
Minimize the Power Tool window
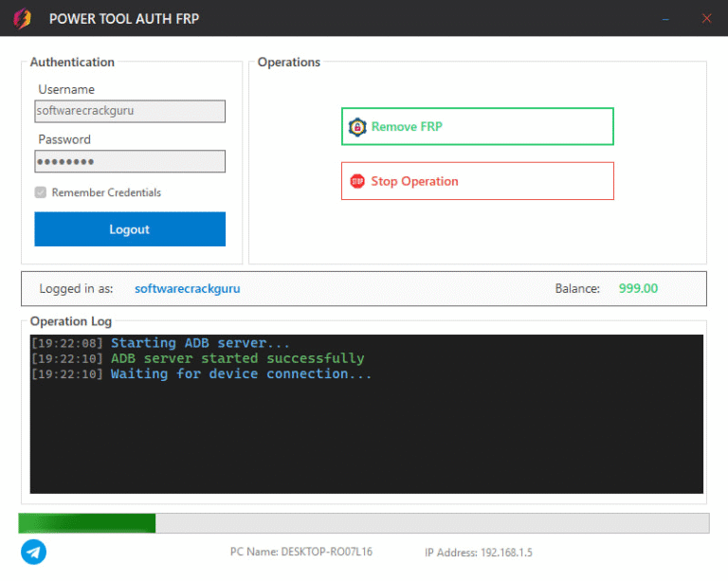coord(666,19)
